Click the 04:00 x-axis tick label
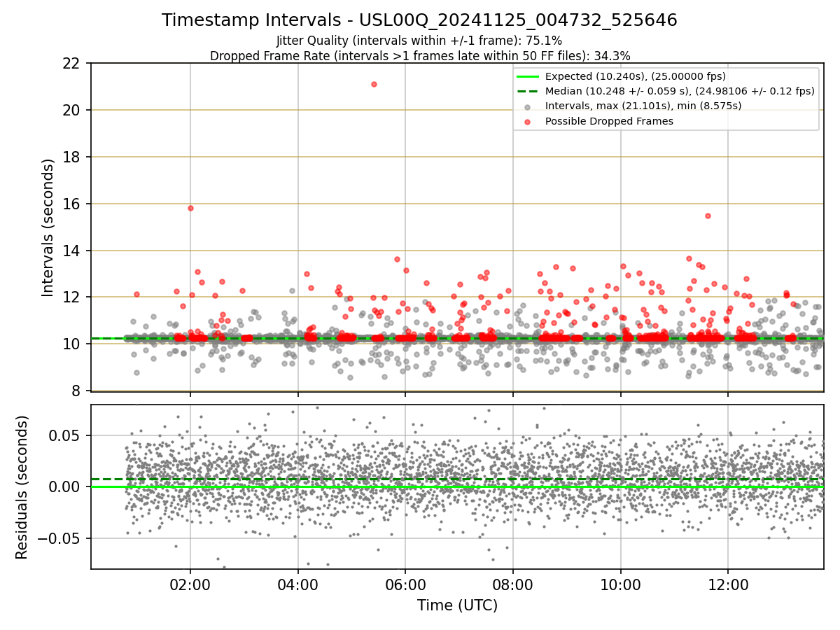Viewport: 840px width, 630px height. 298,584
